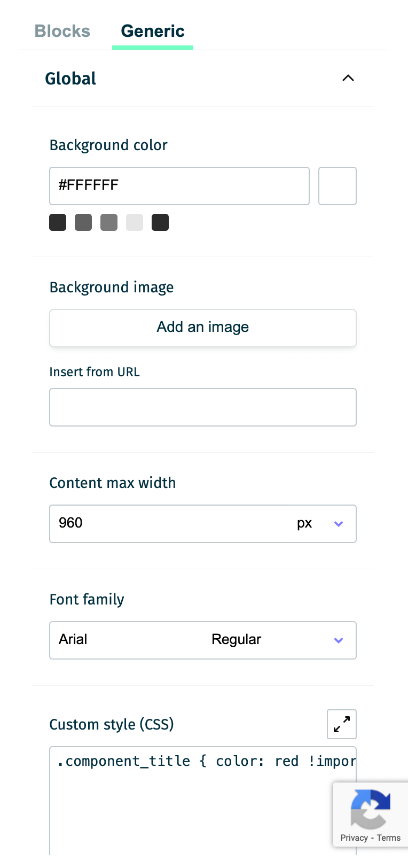Open the reCAPTCHA Terms link
The height and width of the screenshot is (868, 408).
[x=389, y=838]
